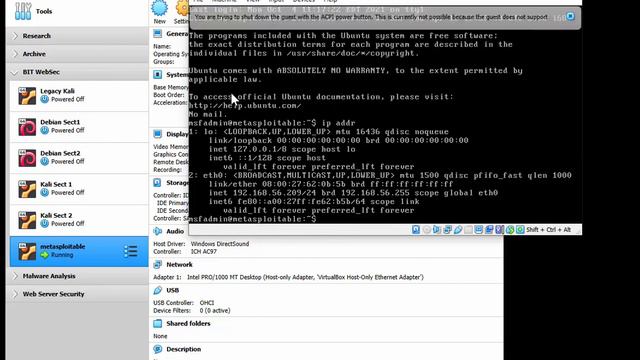Click the optical drive indicator in VM status bar
The image size is (640, 360).
427,230
